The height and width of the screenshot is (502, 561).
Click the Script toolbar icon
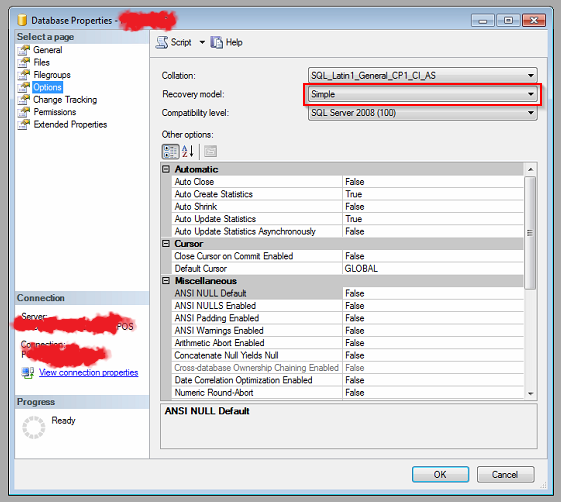(162, 42)
